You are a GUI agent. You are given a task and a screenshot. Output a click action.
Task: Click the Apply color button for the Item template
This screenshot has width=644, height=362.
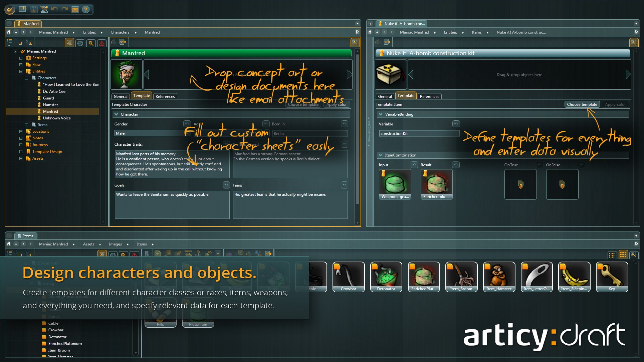coord(616,104)
